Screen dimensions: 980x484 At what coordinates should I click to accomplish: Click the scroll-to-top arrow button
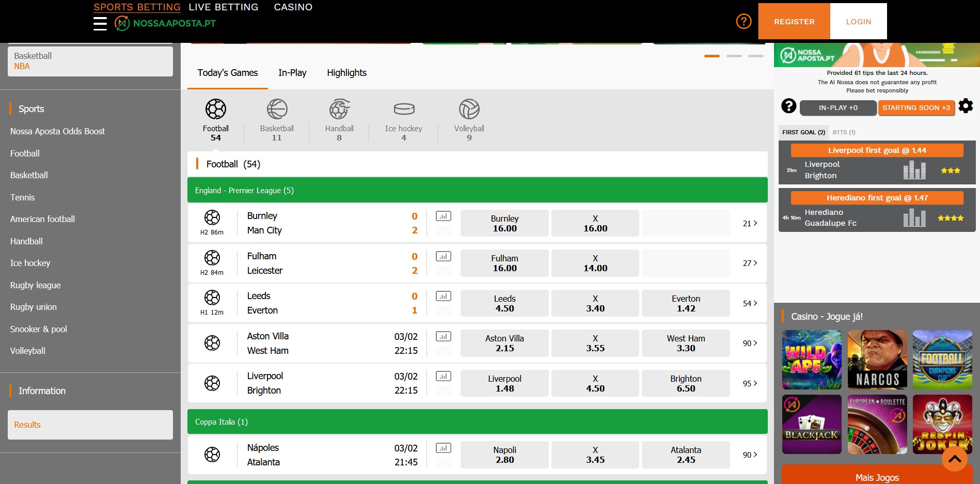tap(955, 458)
